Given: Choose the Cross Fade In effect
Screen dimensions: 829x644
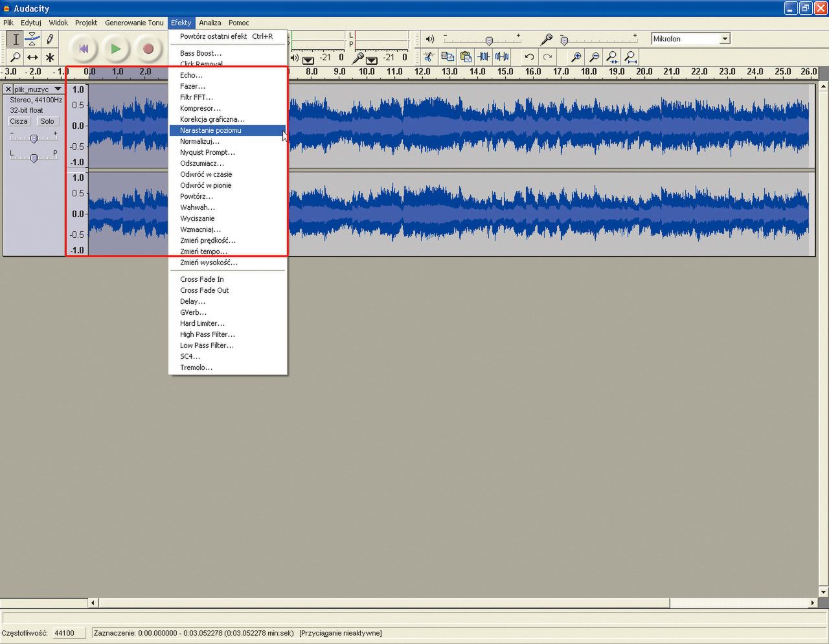Looking at the screenshot, I should click(x=227, y=279).
